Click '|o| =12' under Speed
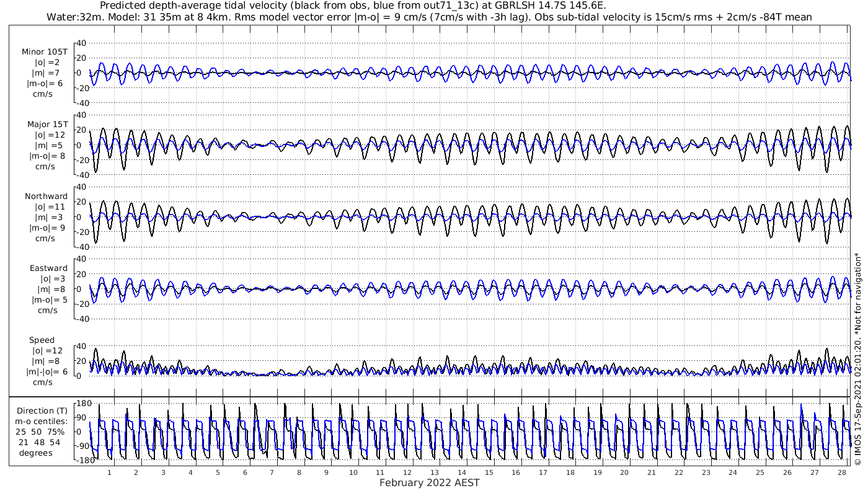 (47, 350)
